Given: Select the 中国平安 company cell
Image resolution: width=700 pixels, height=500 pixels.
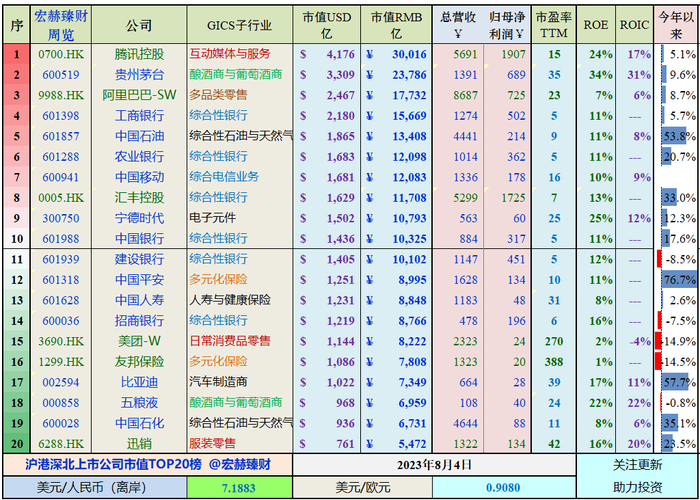Looking at the screenshot, I should tap(139, 280).
